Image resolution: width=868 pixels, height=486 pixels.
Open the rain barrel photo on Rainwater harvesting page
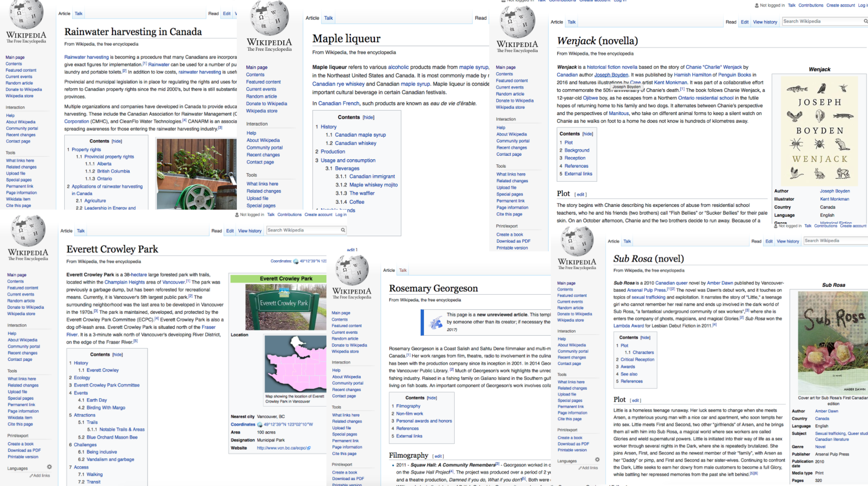tap(197, 174)
